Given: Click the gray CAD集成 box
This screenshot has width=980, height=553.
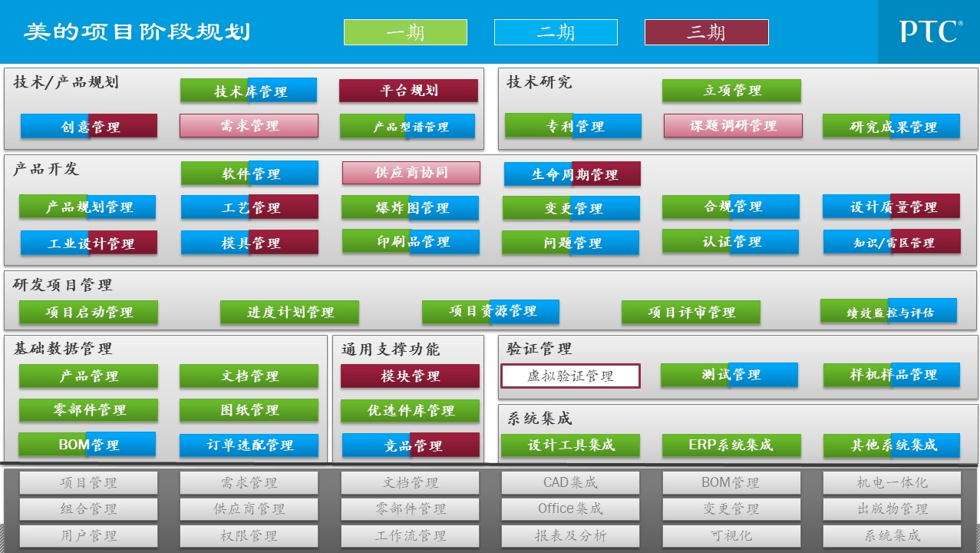Looking at the screenshot, I should click(x=570, y=482).
